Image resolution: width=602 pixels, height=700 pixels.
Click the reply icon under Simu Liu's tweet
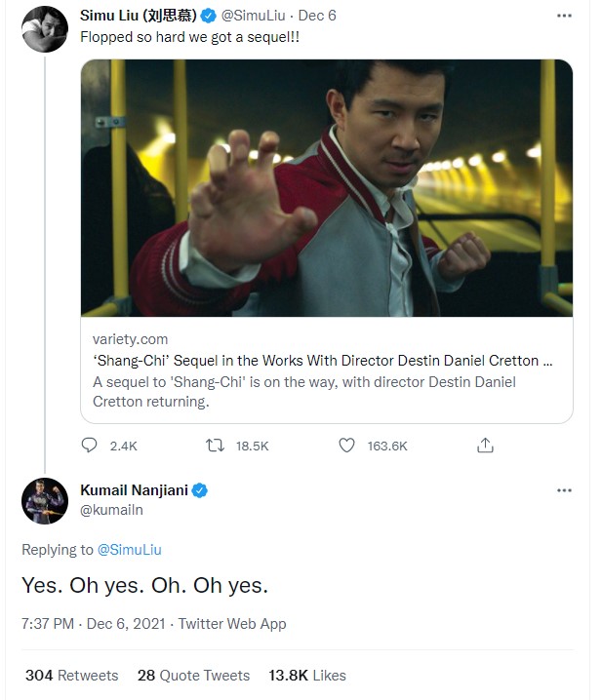click(89, 446)
